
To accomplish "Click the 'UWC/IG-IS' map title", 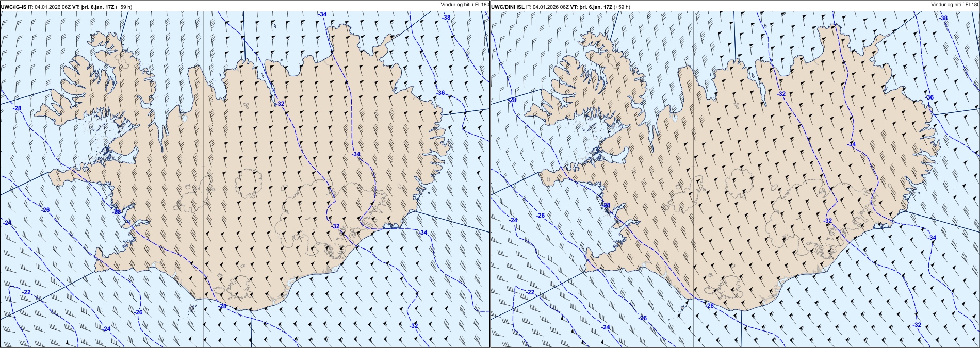I will (x=14, y=7).
